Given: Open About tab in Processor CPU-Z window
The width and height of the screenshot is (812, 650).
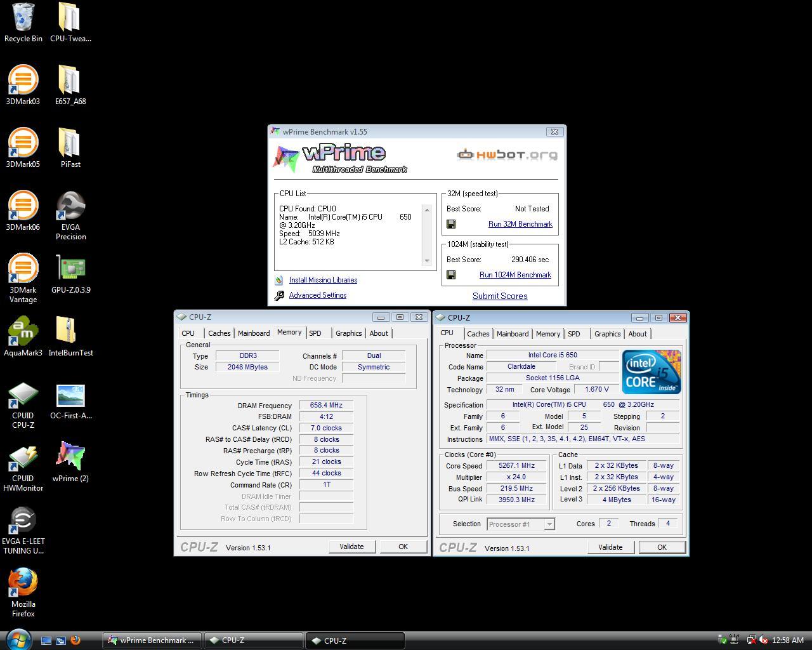Looking at the screenshot, I should 638,334.
